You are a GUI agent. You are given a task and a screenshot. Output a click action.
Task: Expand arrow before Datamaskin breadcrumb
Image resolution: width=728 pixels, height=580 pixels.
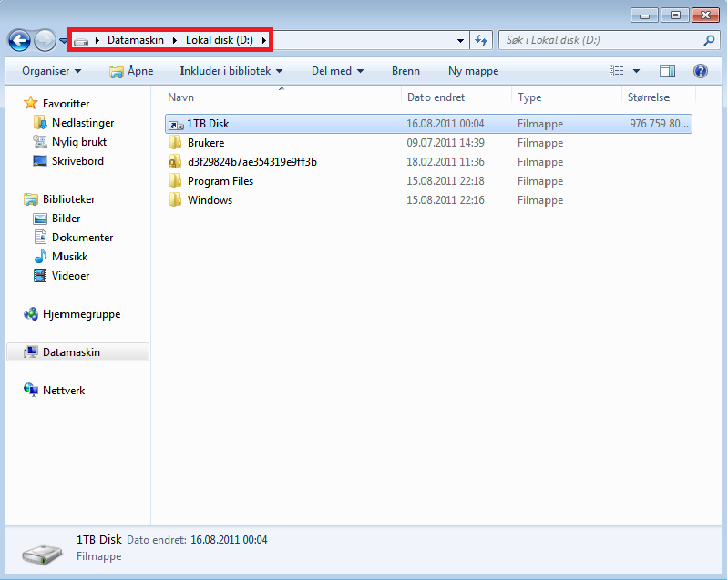[x=97, y=40]
